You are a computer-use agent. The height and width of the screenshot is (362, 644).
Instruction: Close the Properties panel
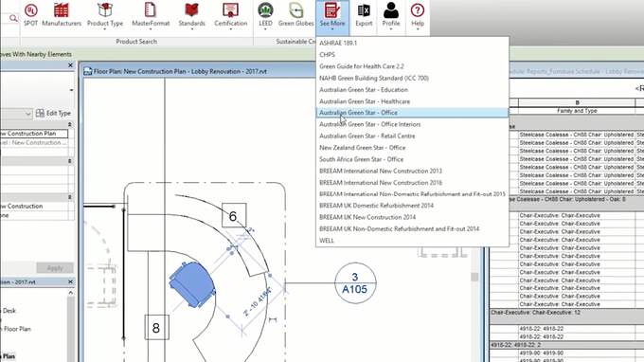(x=70, y=65)
